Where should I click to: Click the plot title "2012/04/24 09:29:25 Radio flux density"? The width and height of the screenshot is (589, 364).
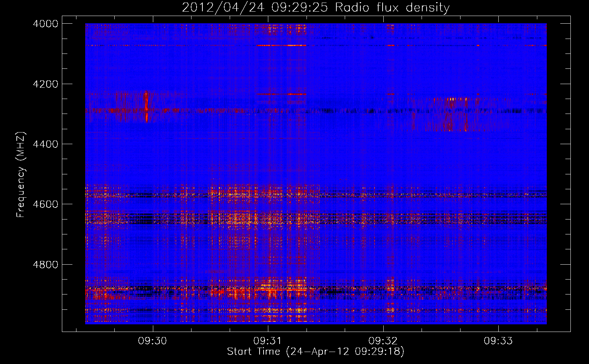pos(316,7)
